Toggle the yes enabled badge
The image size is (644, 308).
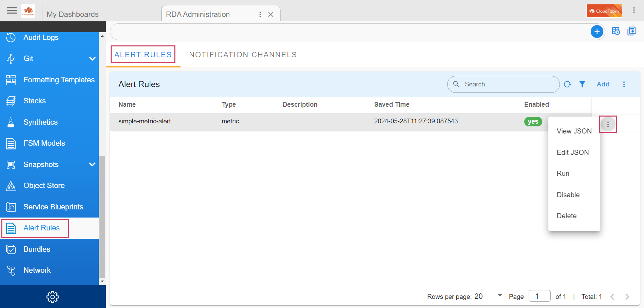click(533, 122)
